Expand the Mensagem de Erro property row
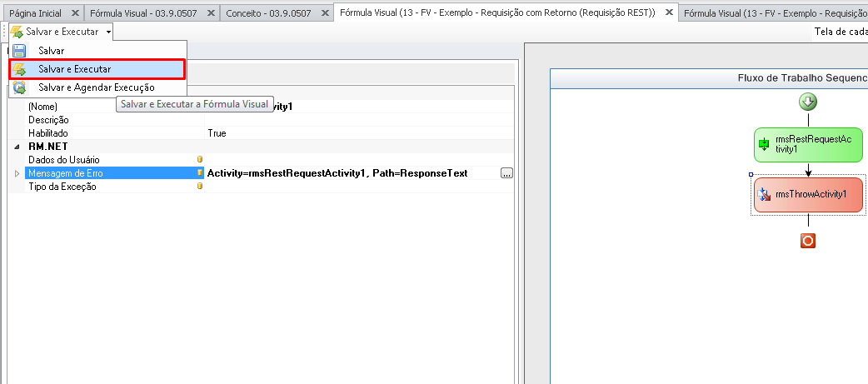 point(16,173)
